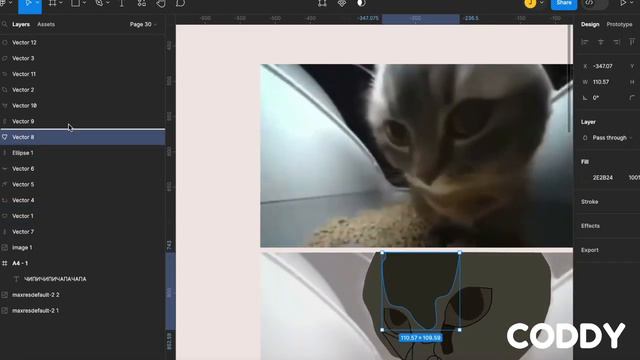Screen dimensions: 640x360
Task: Open the Frame tool options arrow
Action: (61, 3)
